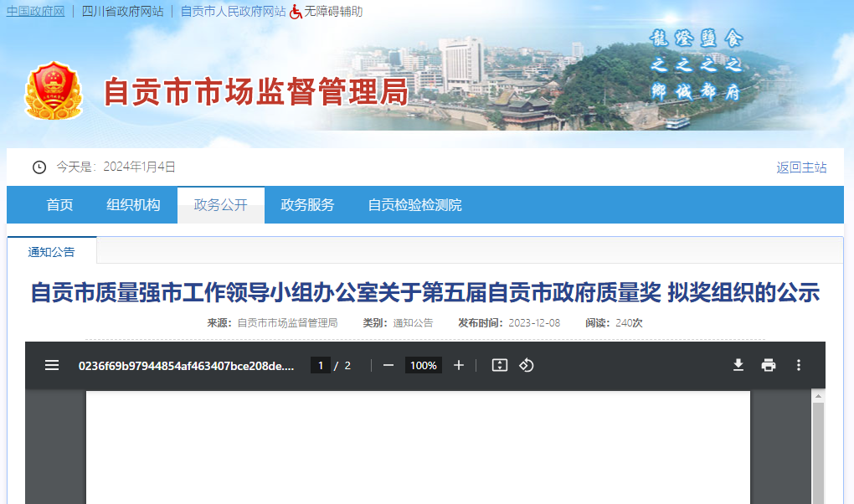Open the 自贡检验检测院 section
The image size is (854, 504).
(414, 205)
